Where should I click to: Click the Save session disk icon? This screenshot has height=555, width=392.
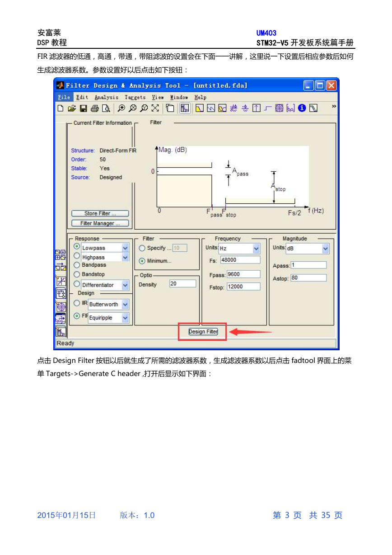83,108
